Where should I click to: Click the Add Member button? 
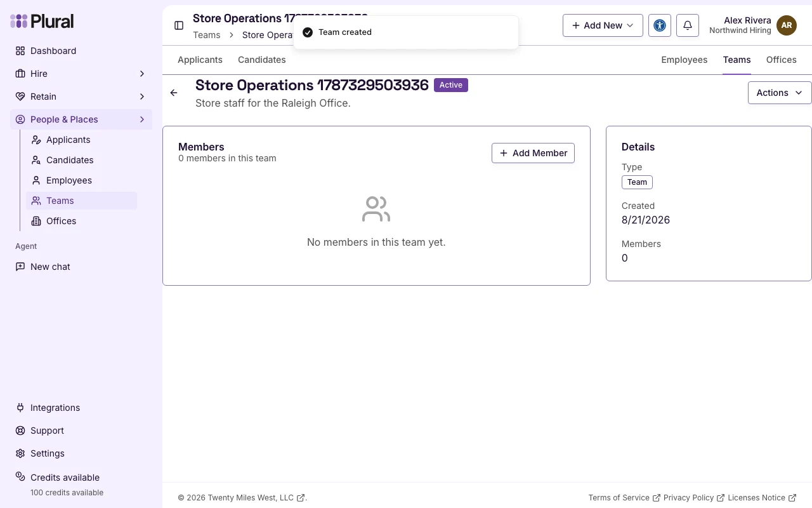[533, 153]
